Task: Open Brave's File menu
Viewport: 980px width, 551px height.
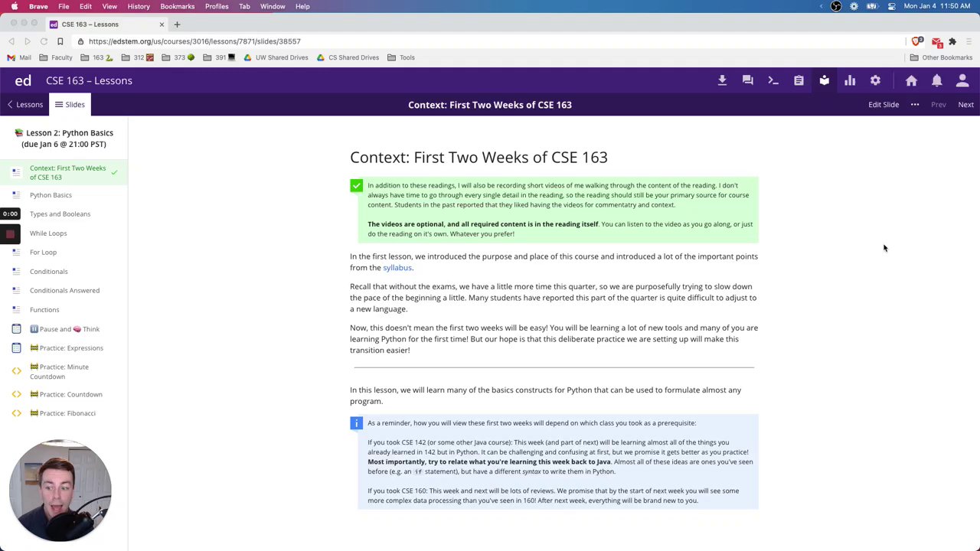Action: point(64,6)
